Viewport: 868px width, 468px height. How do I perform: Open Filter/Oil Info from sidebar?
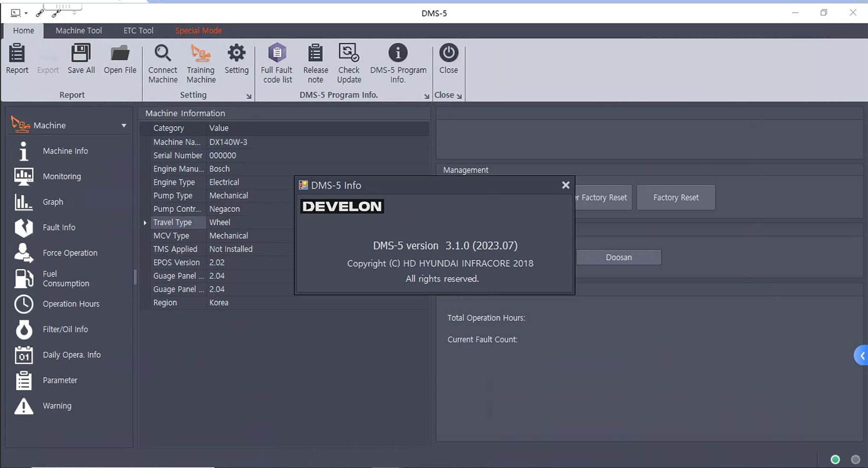65,330
